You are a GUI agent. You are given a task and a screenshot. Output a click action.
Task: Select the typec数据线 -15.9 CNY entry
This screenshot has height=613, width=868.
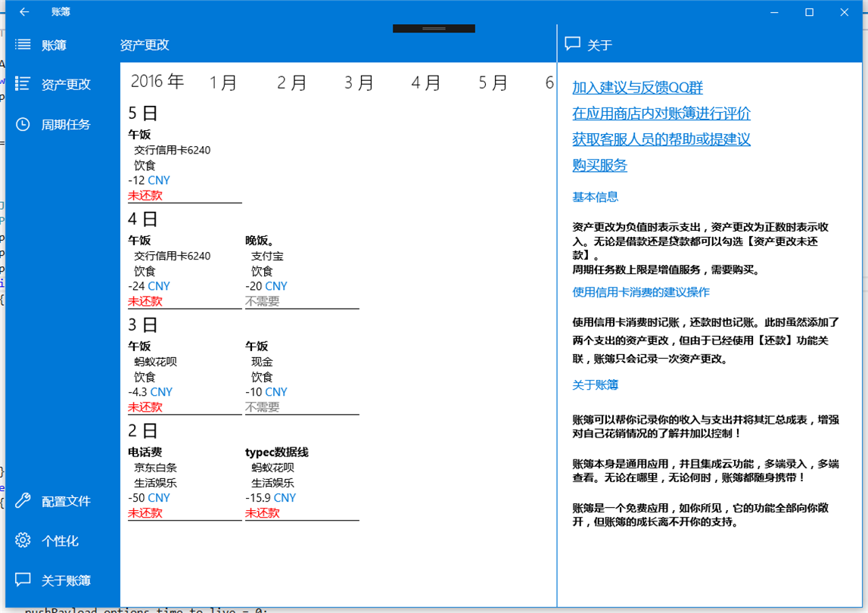point(302,482)
